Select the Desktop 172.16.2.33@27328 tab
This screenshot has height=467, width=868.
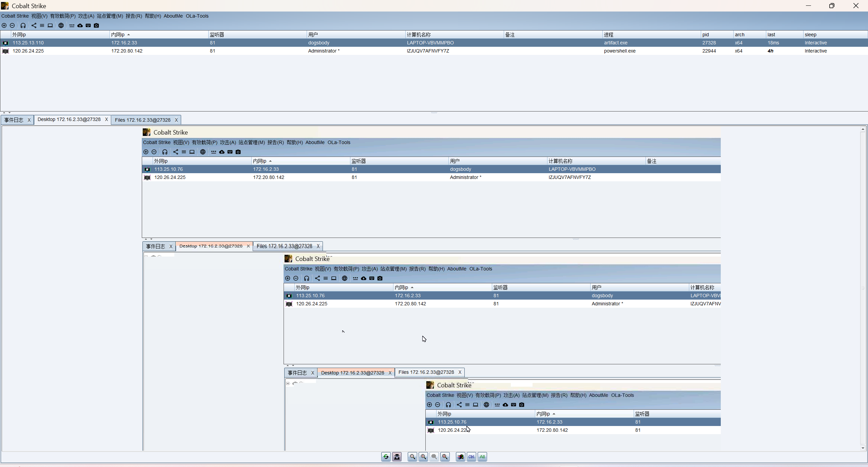(69, 119)
